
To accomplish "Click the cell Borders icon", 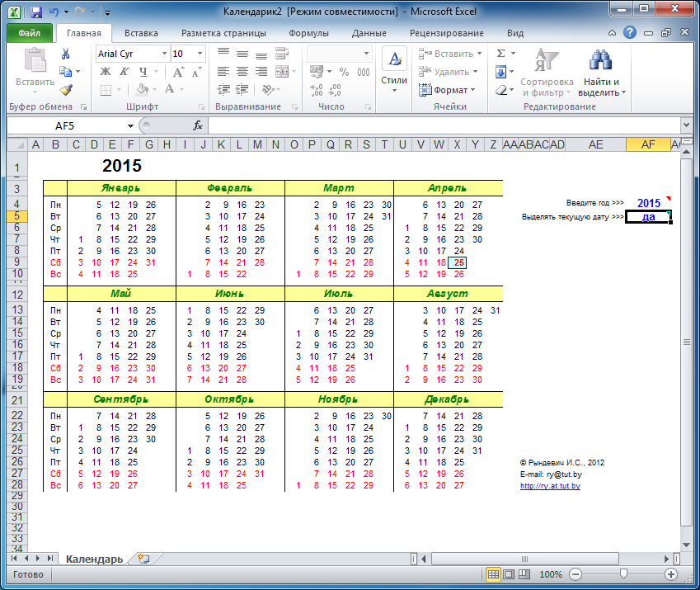I will [x=106, y=90].
